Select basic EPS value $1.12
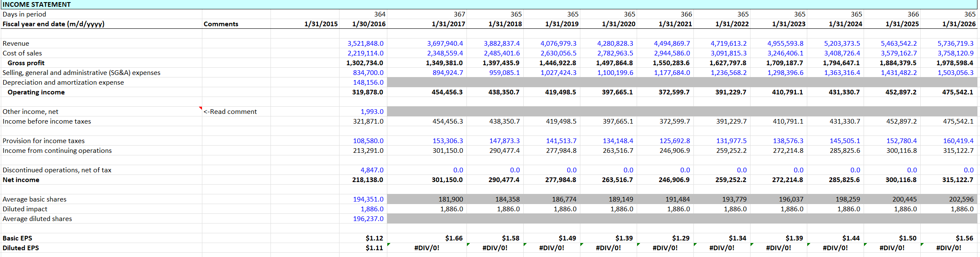980x257 pixels. [374, 238]
